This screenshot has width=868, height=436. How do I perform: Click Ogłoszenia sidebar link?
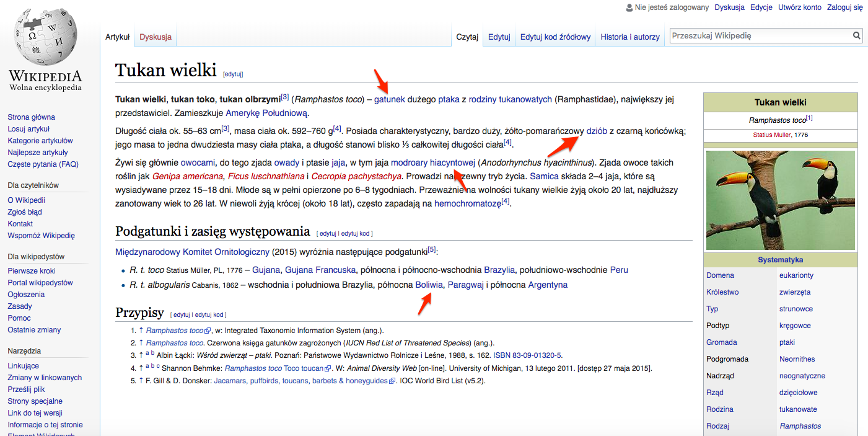26,295
